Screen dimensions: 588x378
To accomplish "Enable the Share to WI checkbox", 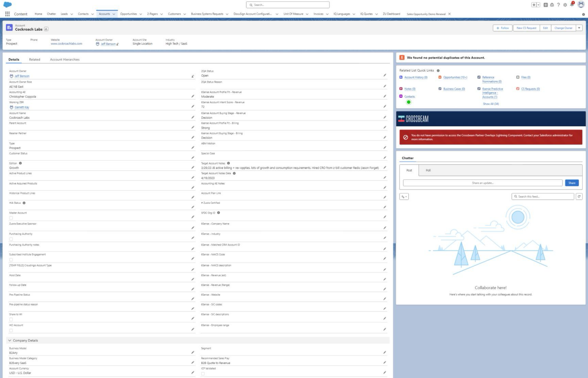I will tap(11, 319).
